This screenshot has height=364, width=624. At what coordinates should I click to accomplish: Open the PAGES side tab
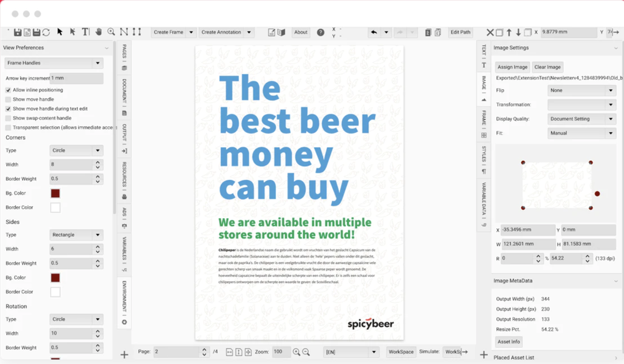coord(124,57)
